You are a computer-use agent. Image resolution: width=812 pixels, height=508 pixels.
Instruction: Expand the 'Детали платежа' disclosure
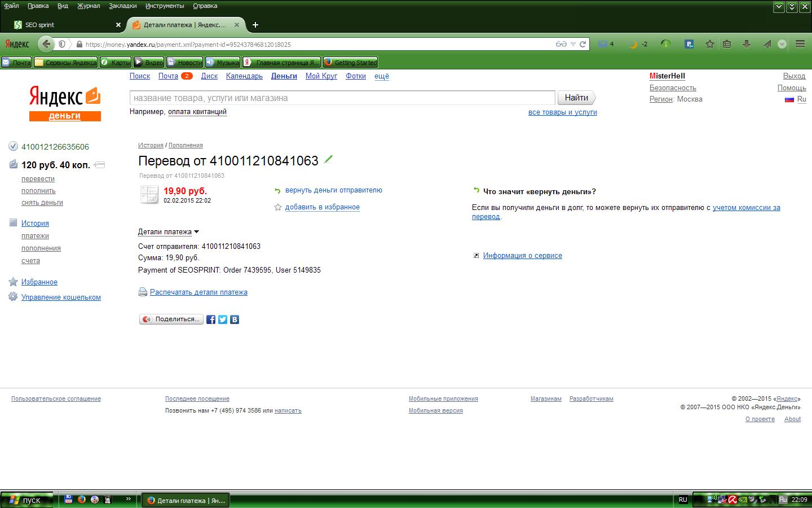click(x=169, y=231)
